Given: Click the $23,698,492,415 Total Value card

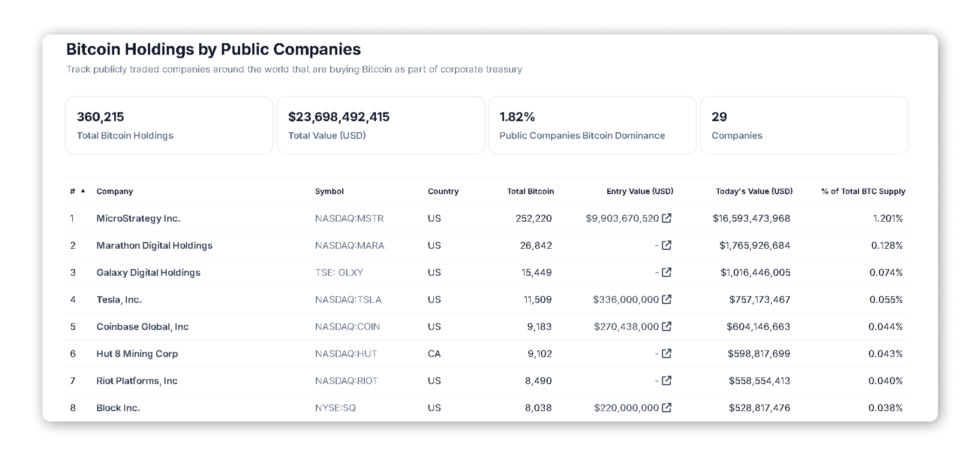Looking at the screenshot, I should [x=381, y=125].
